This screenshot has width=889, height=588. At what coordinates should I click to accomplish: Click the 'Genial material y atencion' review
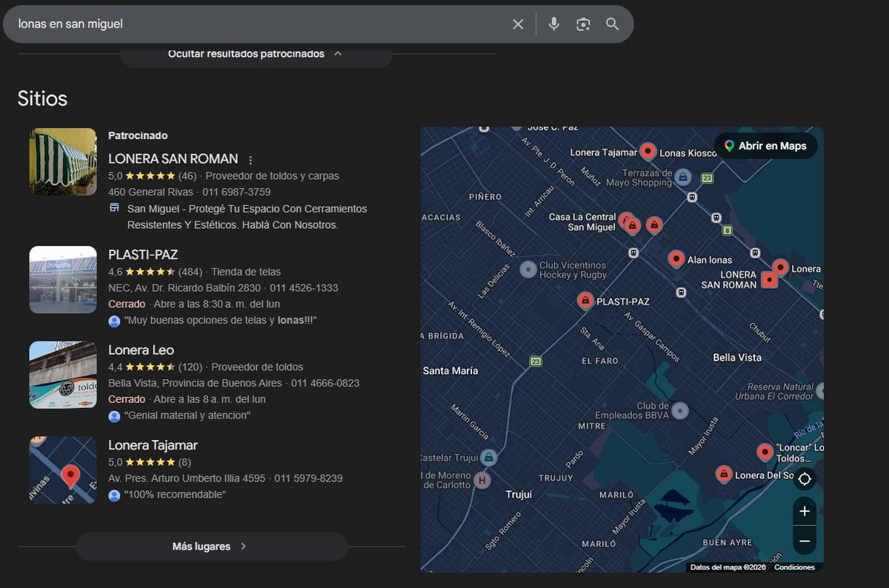(187, 415)
